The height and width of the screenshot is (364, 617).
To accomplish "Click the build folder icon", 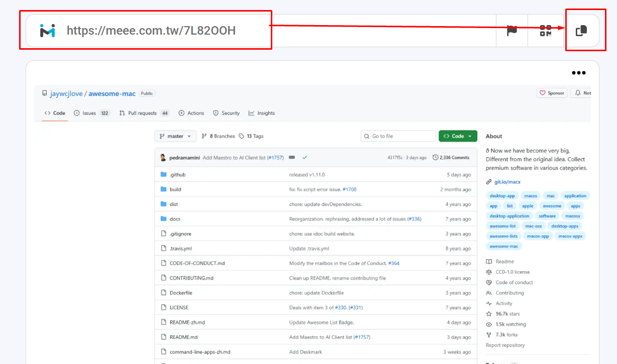I will 163,189.
